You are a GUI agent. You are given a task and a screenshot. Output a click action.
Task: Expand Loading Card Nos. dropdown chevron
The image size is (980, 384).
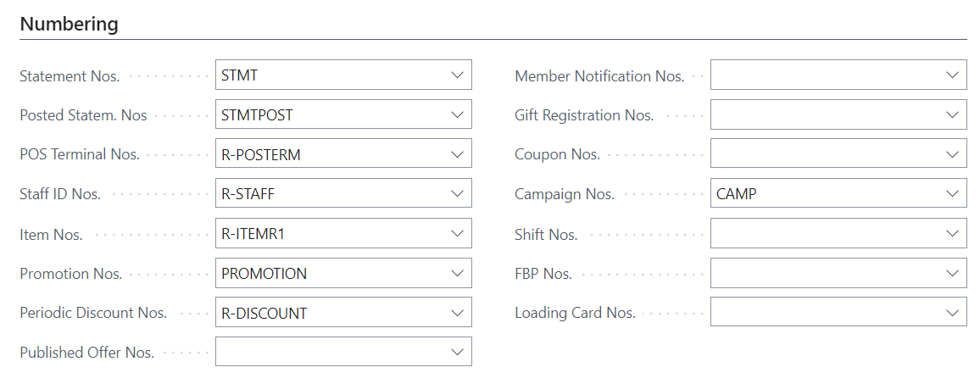(952, 313)
